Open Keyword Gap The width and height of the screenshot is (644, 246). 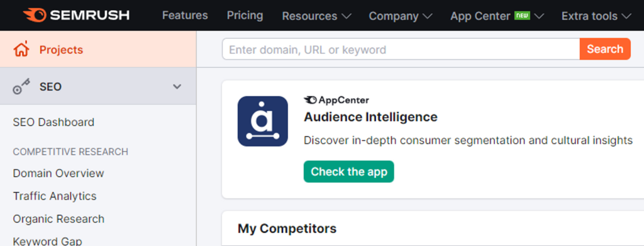point(47,241)
